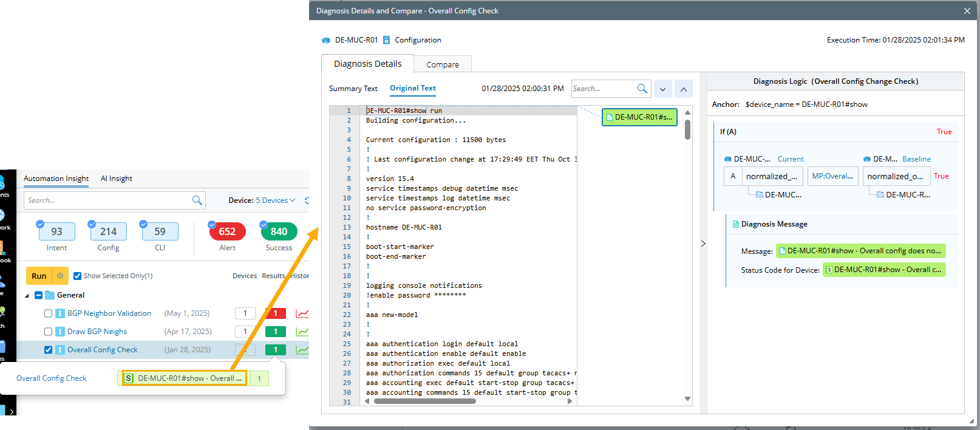Viewport: 980px width, 430px height.
Task: Click the General folder icon
Action: tap(50, 295)
